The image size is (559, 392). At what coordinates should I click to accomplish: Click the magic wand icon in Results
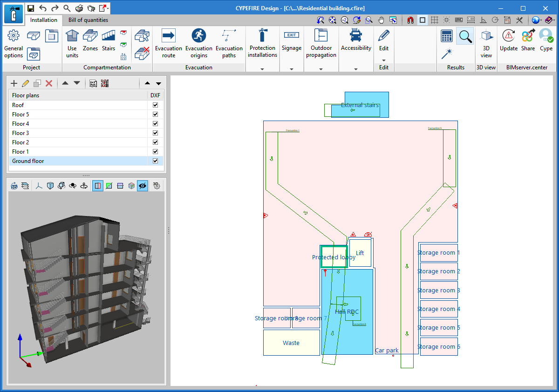point(447,54)
